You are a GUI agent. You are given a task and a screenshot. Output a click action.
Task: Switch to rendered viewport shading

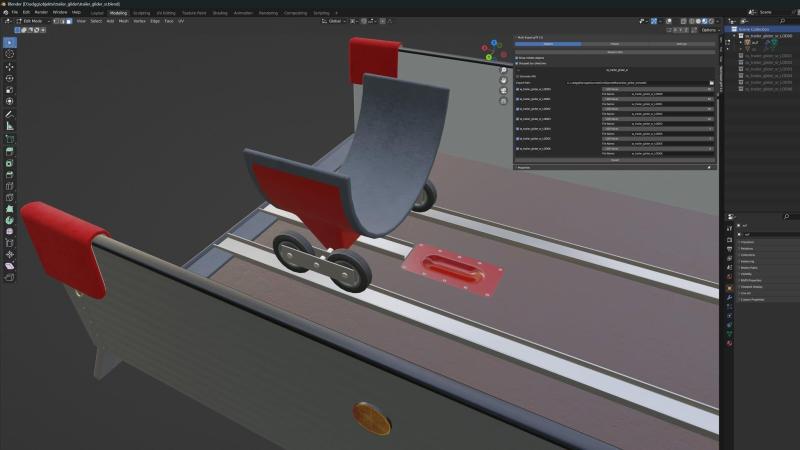point(711,21)
